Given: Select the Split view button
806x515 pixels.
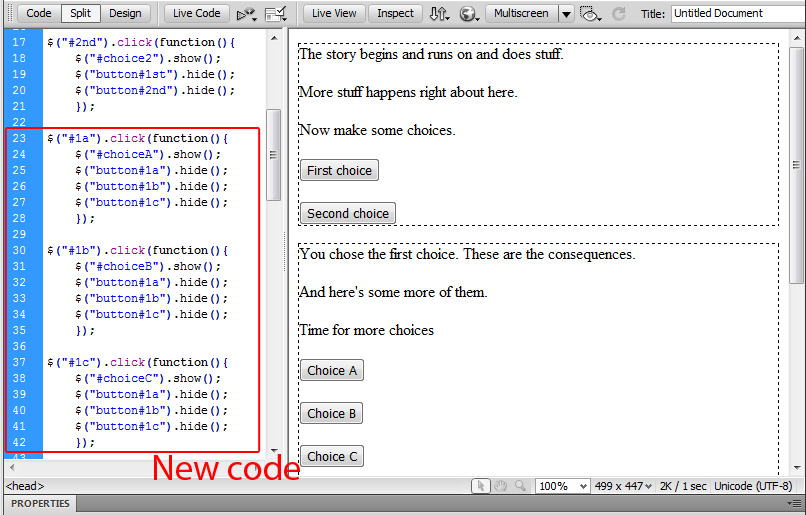Looking at the screenshot, I should [81, 13].
